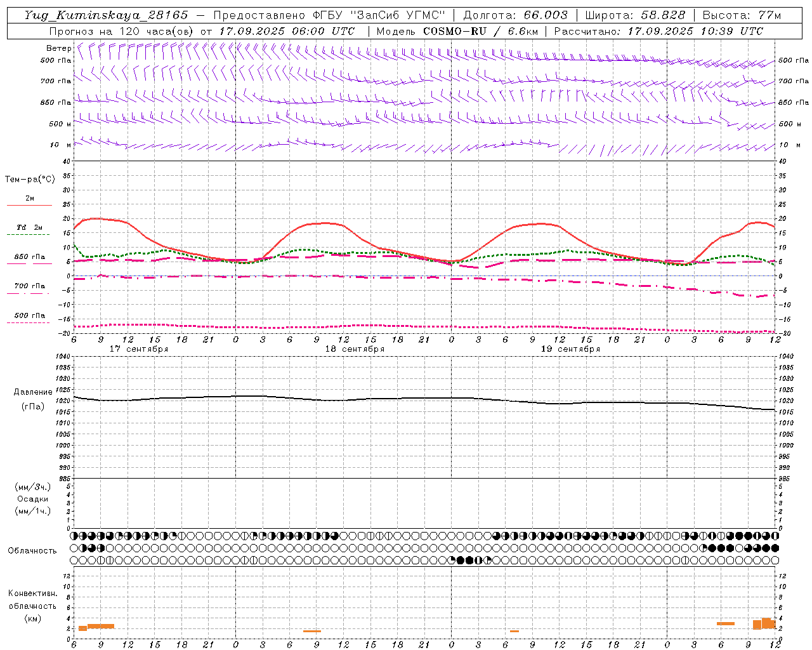This screenshot has height=650, width=812.
Task: Click the 'Конвективн.' convective cloud label
Action: point(33,594)
